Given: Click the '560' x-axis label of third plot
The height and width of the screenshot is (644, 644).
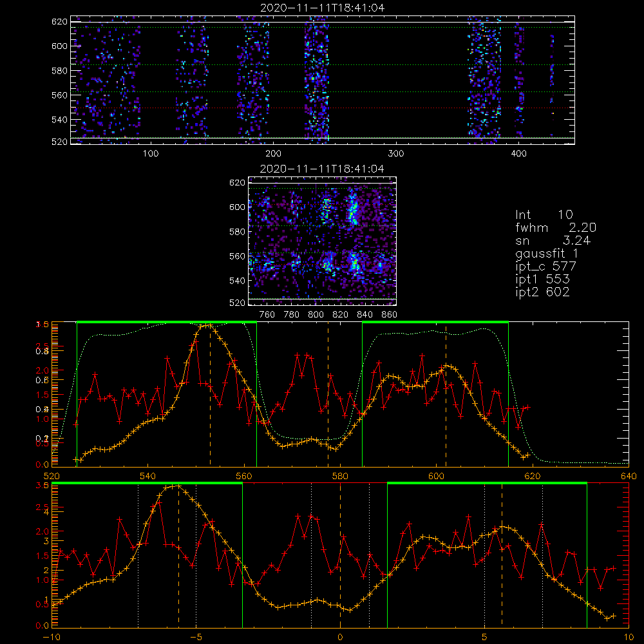Looking at the screenshot, I should pyautogui.click(x=244, y=477).
